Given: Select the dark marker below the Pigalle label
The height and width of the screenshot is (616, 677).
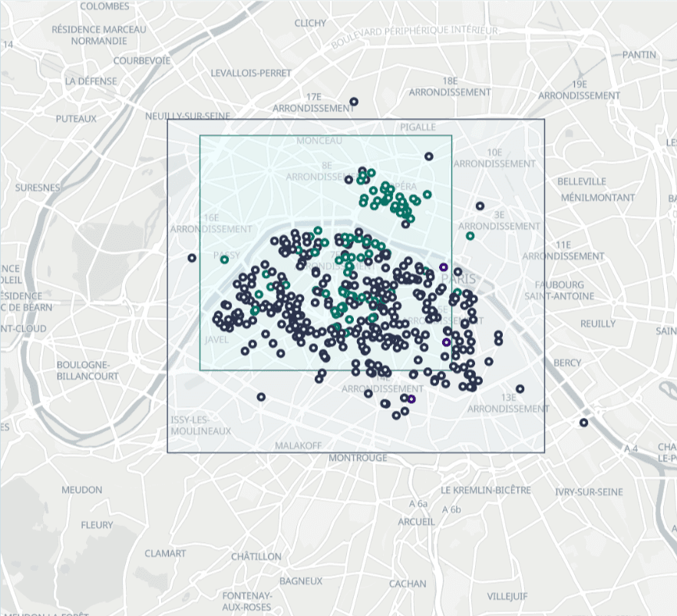Looking at the screenshot, I should point(428,157).
